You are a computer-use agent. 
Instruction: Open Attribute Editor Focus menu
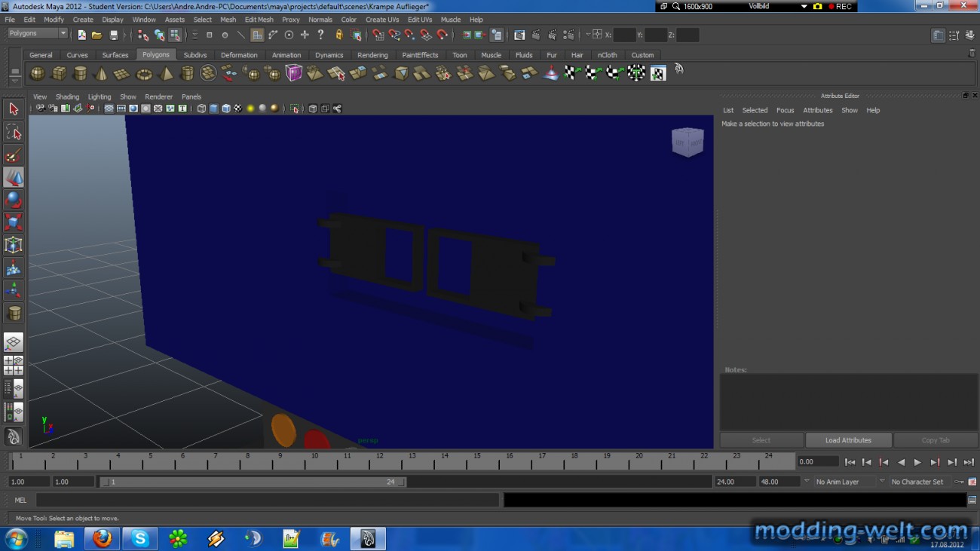[x=785, y=110]
